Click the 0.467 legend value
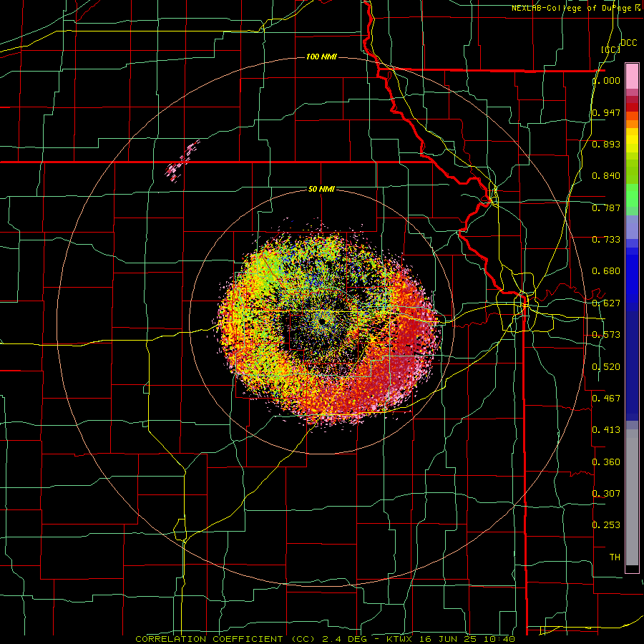Screen dimensions: 644x644 click(606, 399)
